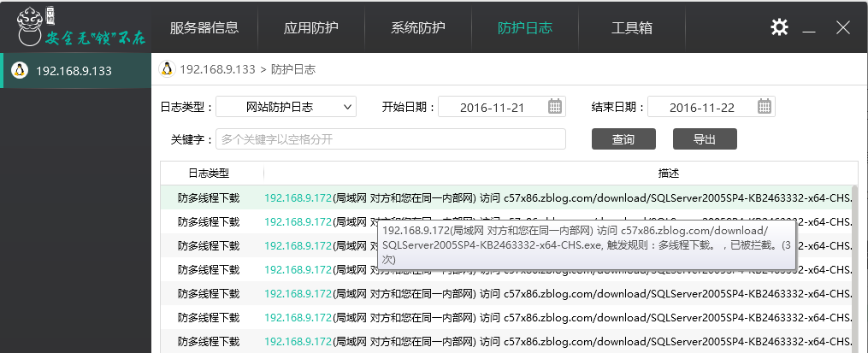Click the 开始日期 field showing 2016-11-21
Image resolution: width=868 pixels, height=353 pixels.
(501, 107)
